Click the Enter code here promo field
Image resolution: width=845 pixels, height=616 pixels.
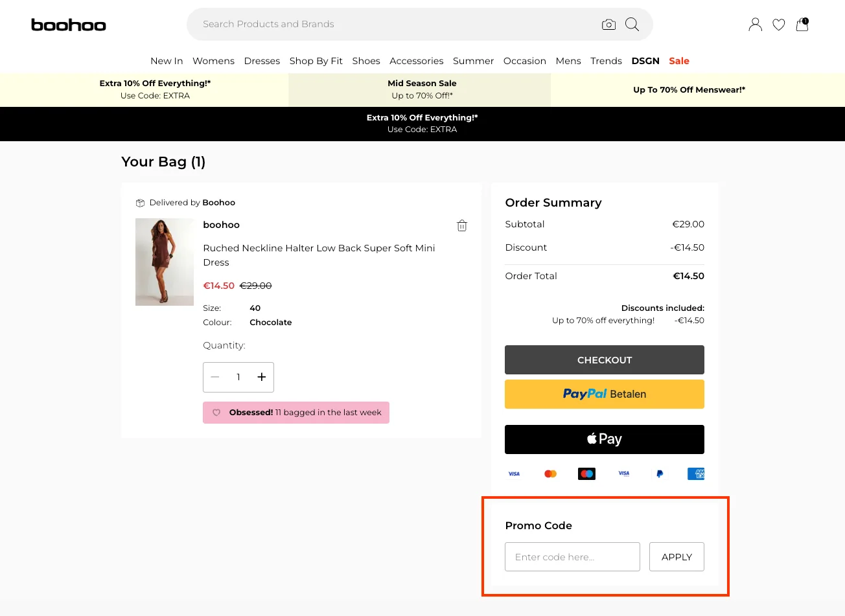[572, 557]
